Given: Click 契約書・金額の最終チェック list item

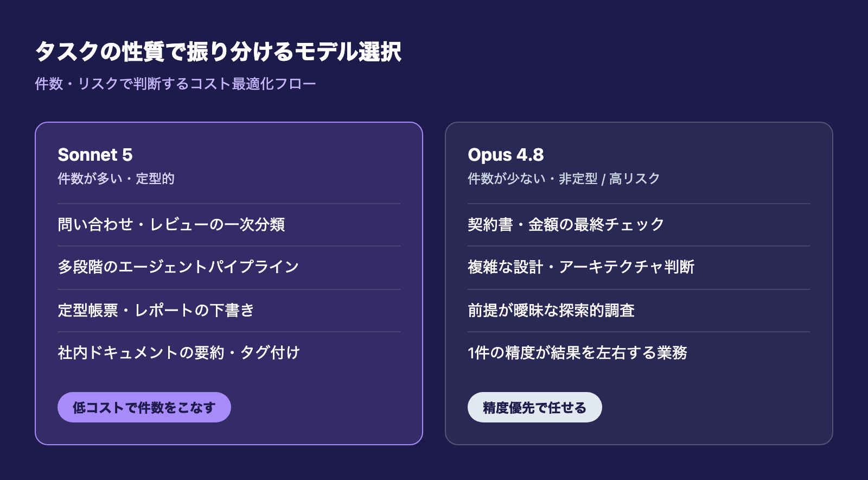Looking at the screenshot, I should pyautogui.click(x=639, y=224).
